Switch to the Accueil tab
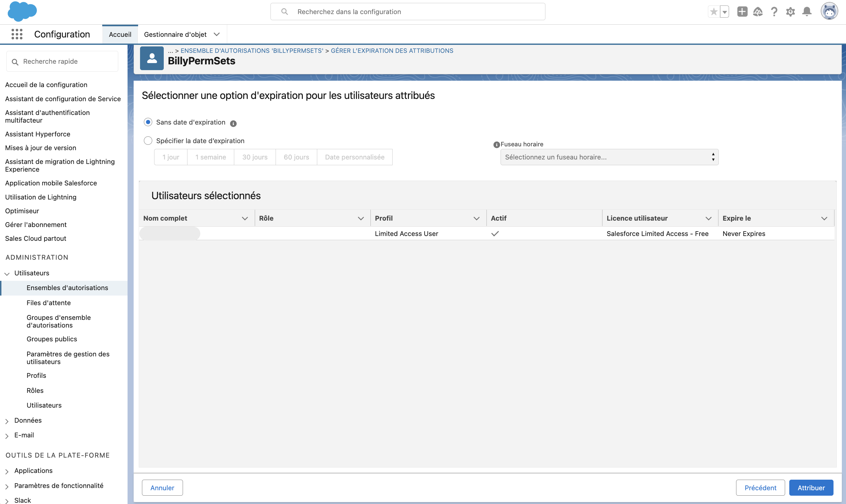Screen dimensions: 846x504 pos(120,34)
